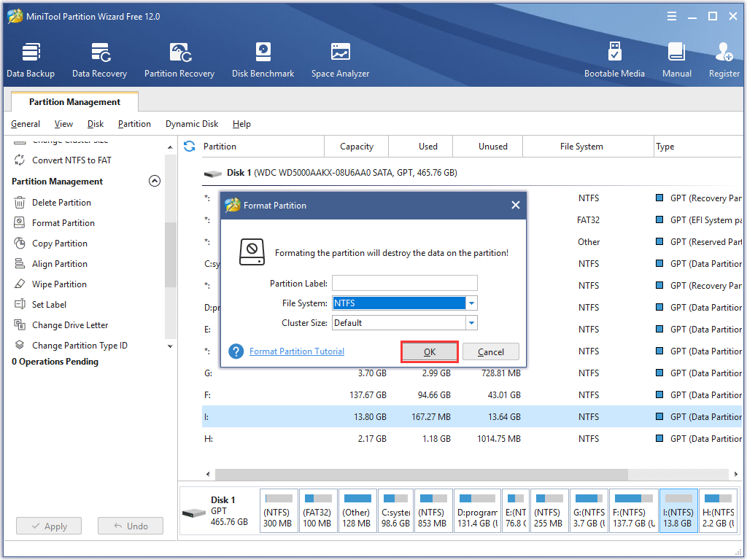
Task: Open the Format Partition Tutorial link
Action: click(x=297, y=351)
